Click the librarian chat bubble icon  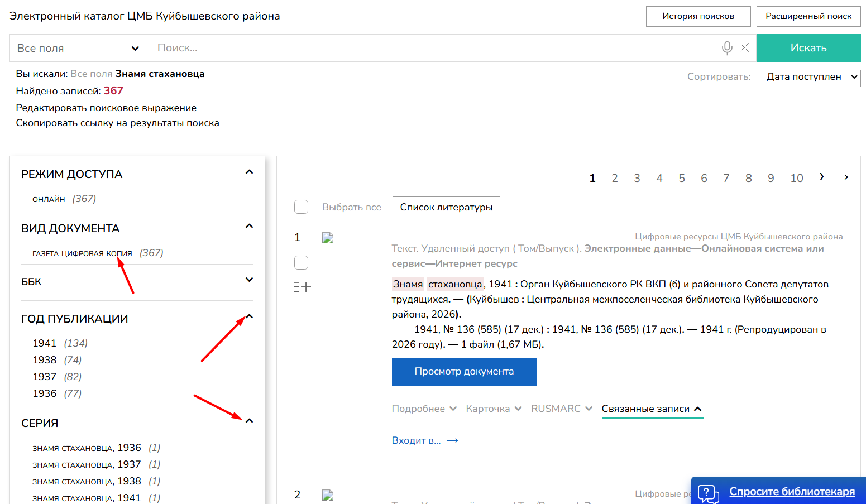pyautogui.click(x=708, y=493)
